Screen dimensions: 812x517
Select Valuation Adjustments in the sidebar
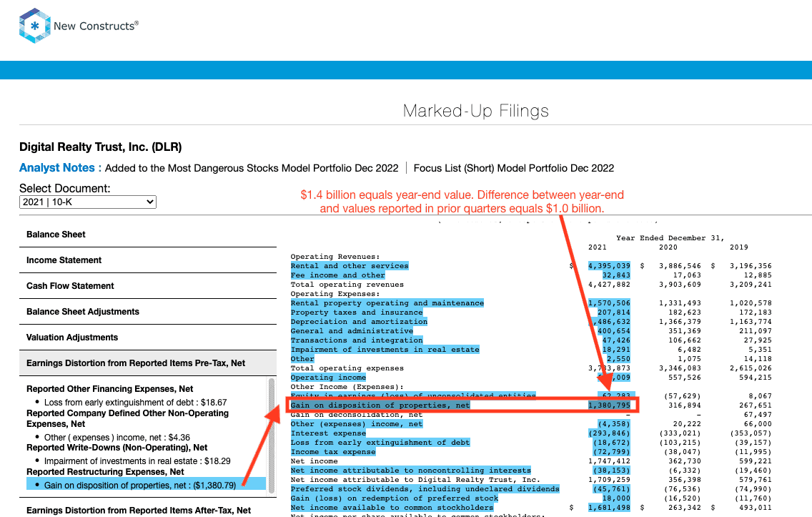pos(72,338)
